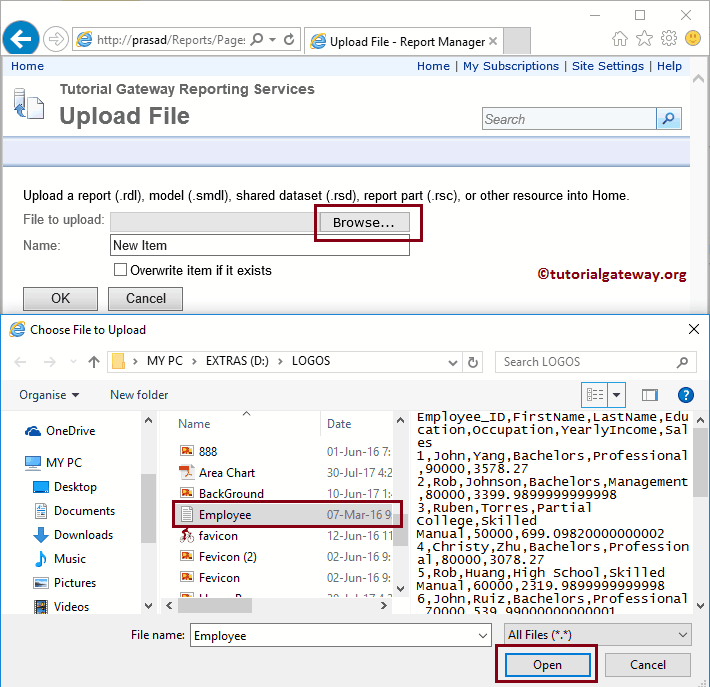The image size is (710, 687).
Task: Click Cancel in the file dialog
Action: click(x=648, y=665)
